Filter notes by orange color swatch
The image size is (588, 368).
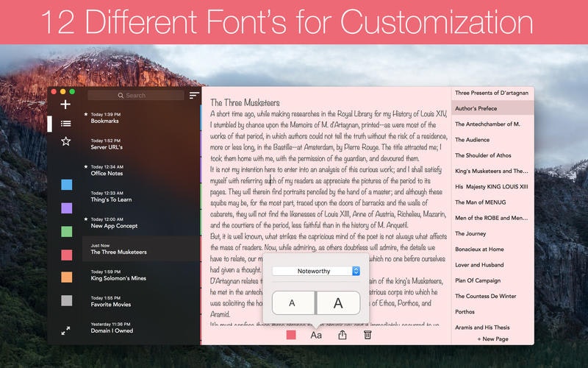click(66, 277)
